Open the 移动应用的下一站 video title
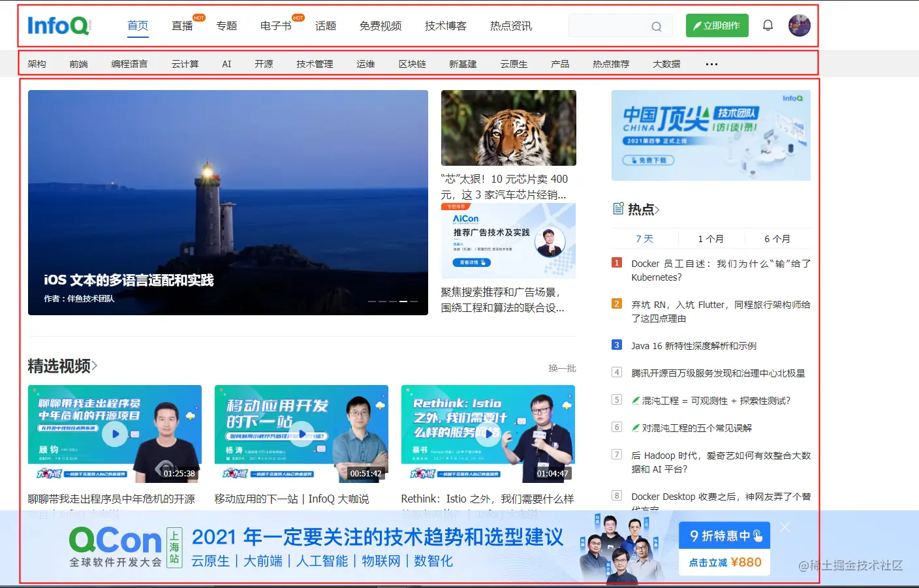 pos(292,499)
